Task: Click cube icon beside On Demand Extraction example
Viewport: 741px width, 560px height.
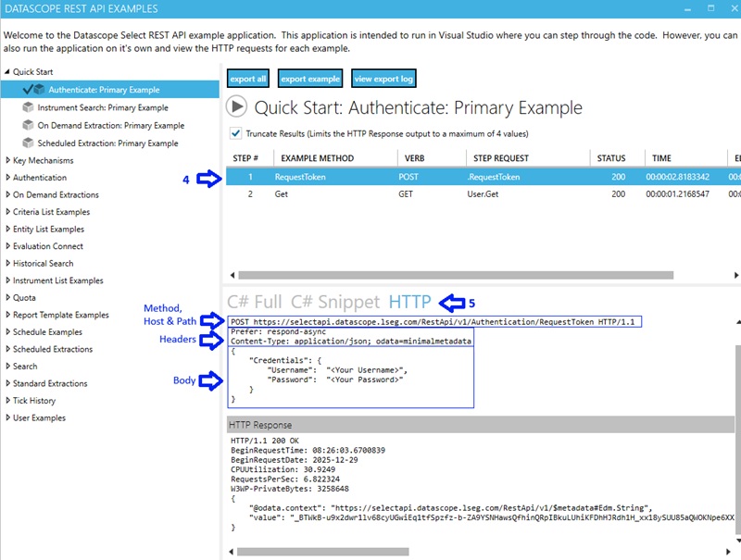Action: 30,125
